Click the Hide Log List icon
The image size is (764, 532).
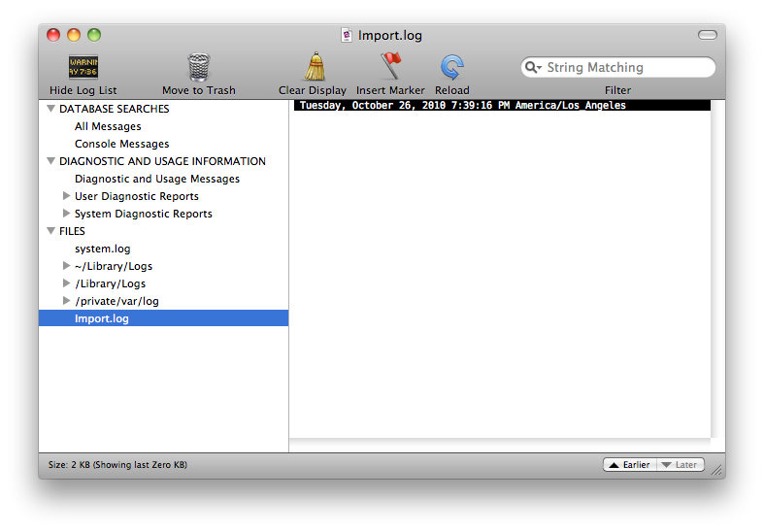click(x=83, y=67)
